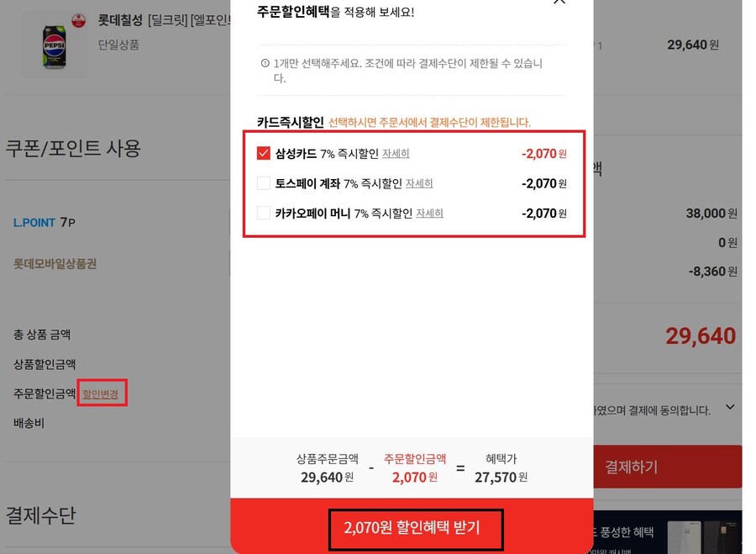Click the 2,070원 할인혜택 받기 button
The image size is (756, 554).
[x=412, y=527]
